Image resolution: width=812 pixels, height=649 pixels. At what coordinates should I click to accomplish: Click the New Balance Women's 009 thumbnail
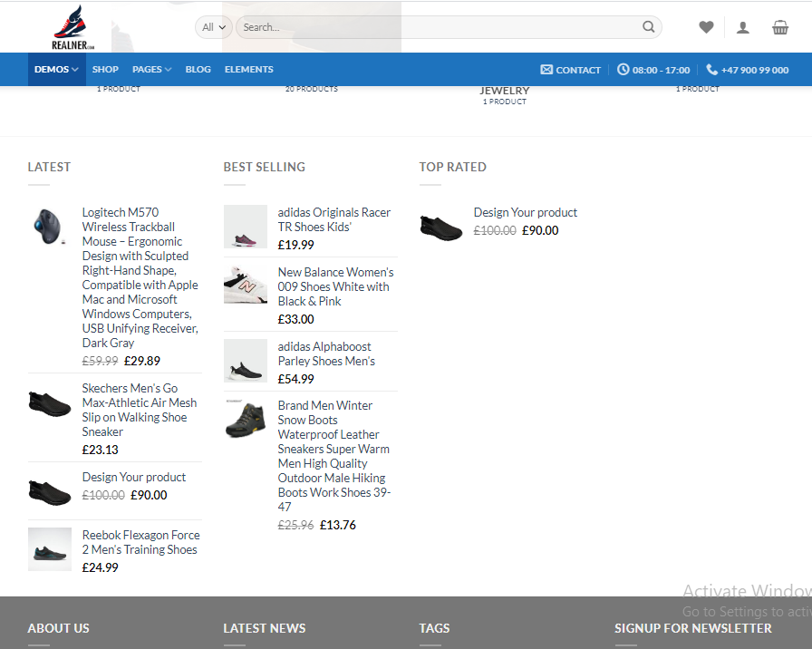[245, 284]
